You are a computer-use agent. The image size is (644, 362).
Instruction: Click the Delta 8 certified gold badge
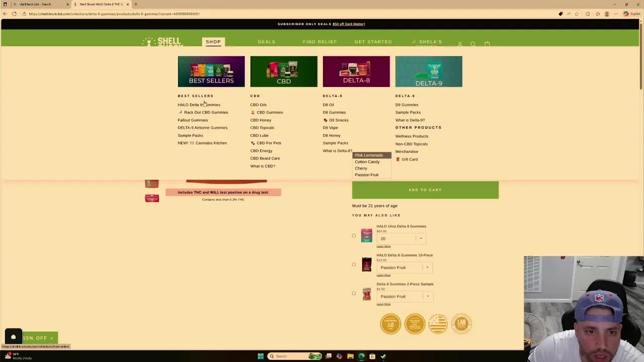(x=390, y=324)
